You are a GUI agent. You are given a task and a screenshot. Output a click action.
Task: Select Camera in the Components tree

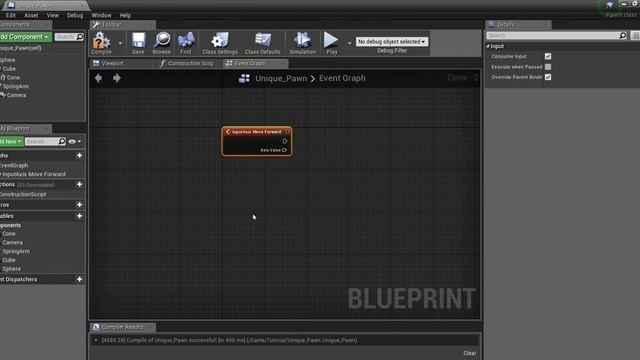click(16, 95)
